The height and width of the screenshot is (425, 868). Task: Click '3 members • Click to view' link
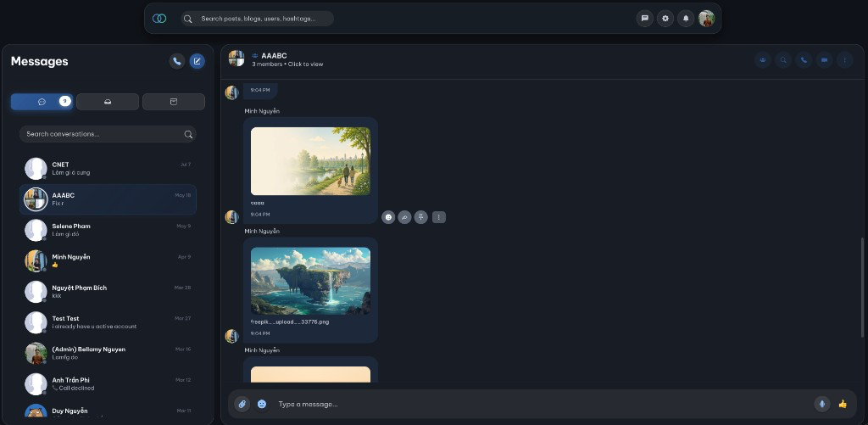click(287, 64)
